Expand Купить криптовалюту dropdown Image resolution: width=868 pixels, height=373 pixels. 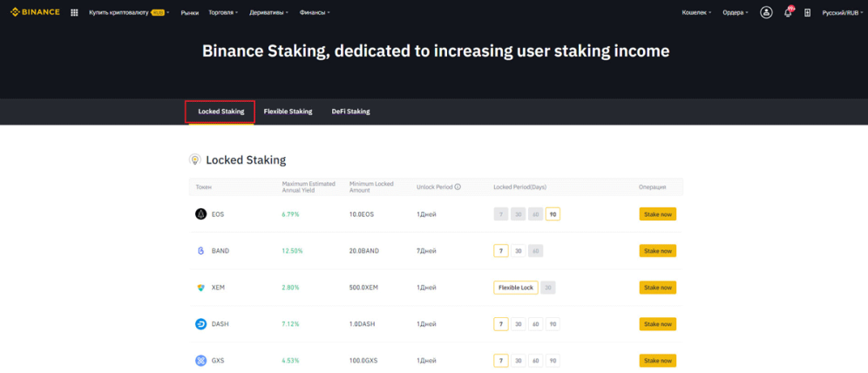tap(129, 12)
